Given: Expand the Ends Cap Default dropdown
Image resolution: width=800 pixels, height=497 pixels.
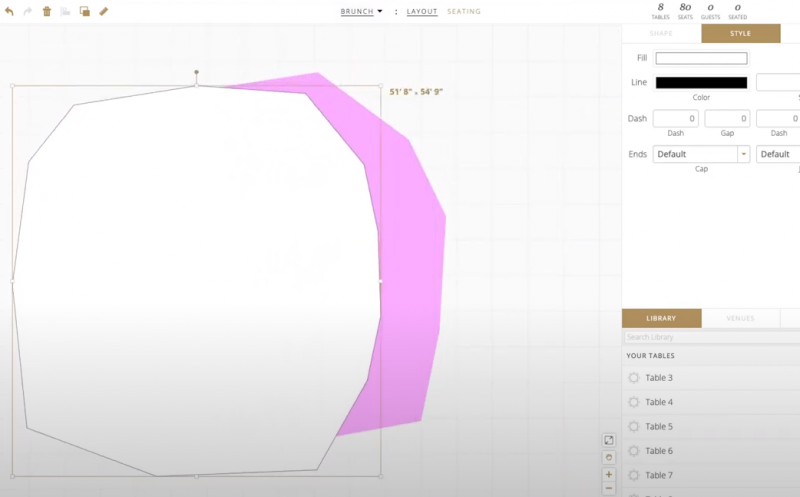Looking at the screenshot, I should click(x=700, y=154).
